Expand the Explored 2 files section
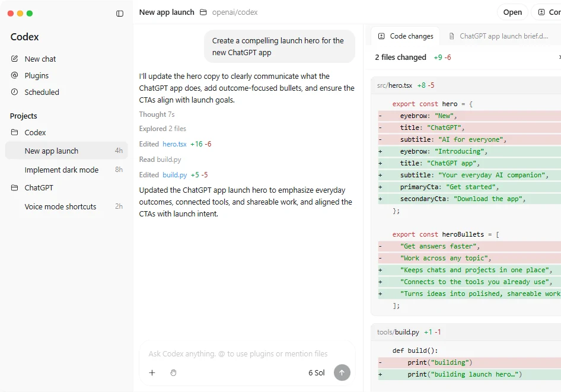561x392 pixels. (162, 129)
